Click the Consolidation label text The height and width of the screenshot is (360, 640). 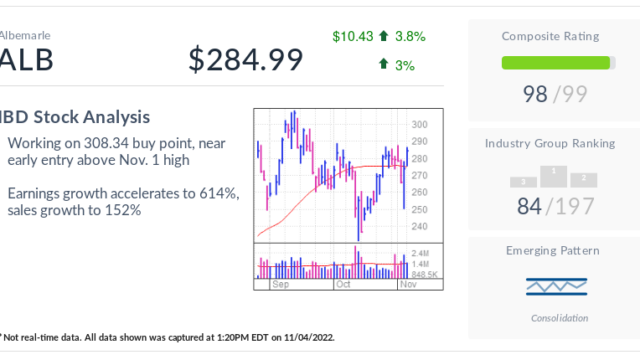[559, 318]
